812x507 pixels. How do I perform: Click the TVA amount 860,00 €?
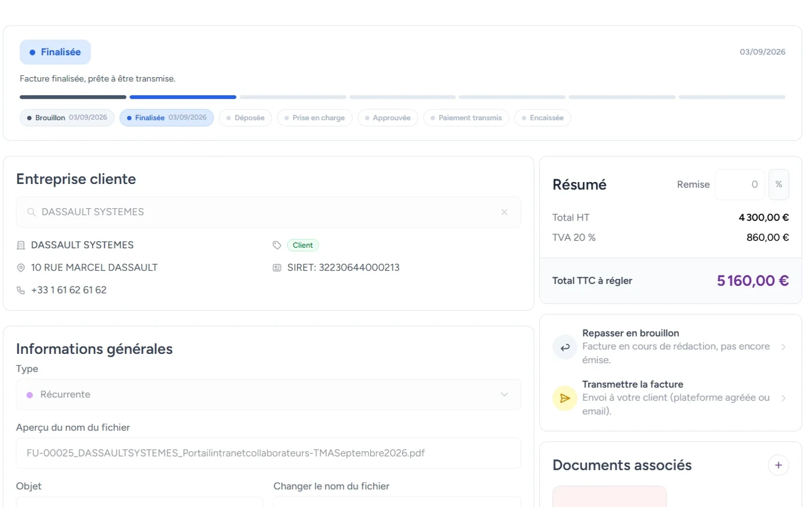click(767, 237)
